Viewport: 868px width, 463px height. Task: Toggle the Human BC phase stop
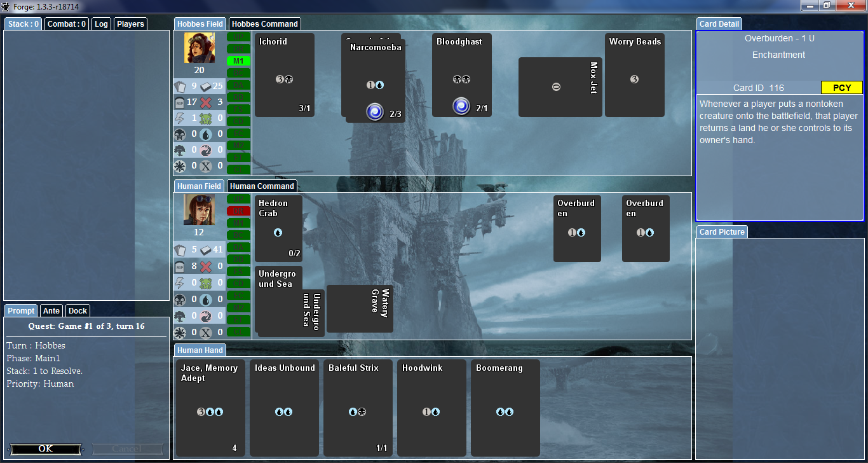click(239, 235)
